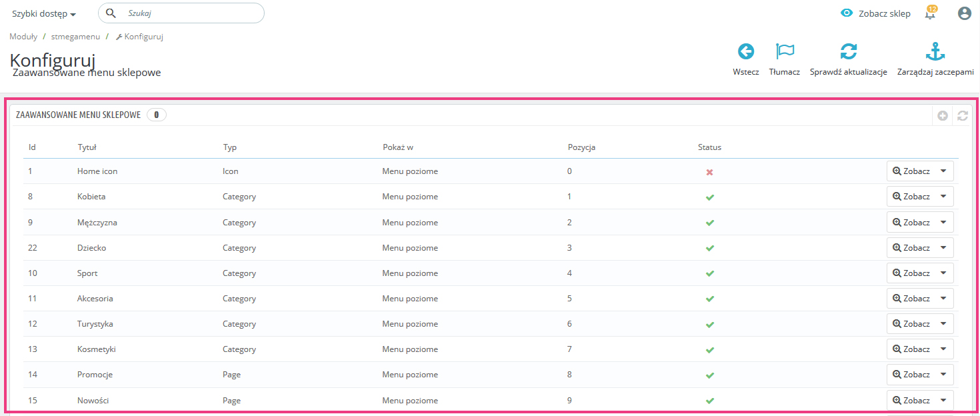Expand the Szybki dostęp dropdown
This screenshot has width=980, height=416.
(x=44, y=14)
